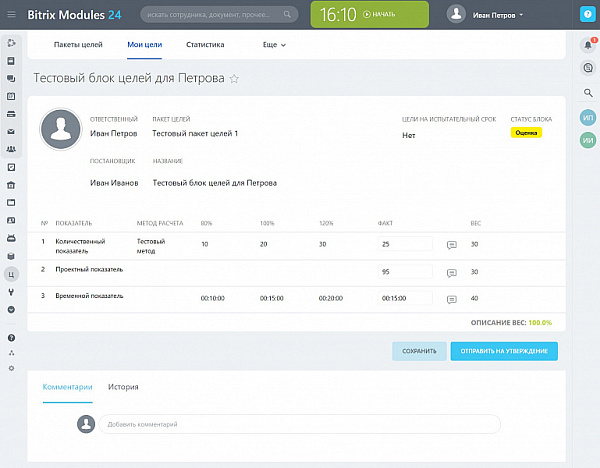Viewport: 600px width, 468px height.
Task: Click the Факт field containing 25
Action: [x=405, y=244]
